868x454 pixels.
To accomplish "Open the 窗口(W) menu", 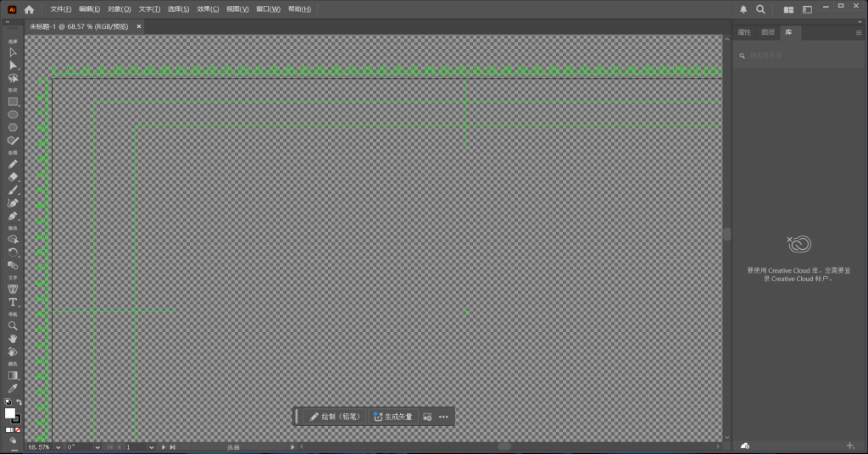I will pos(268,8).
